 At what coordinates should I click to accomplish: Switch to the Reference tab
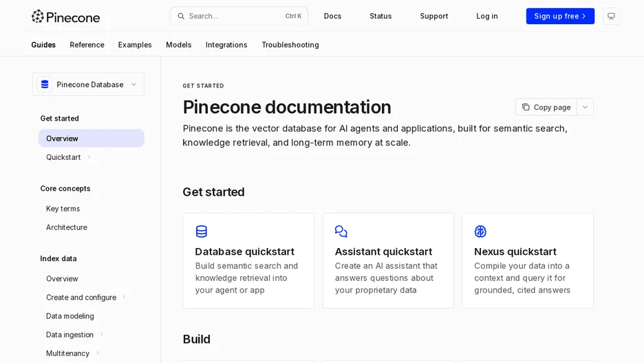87,45
